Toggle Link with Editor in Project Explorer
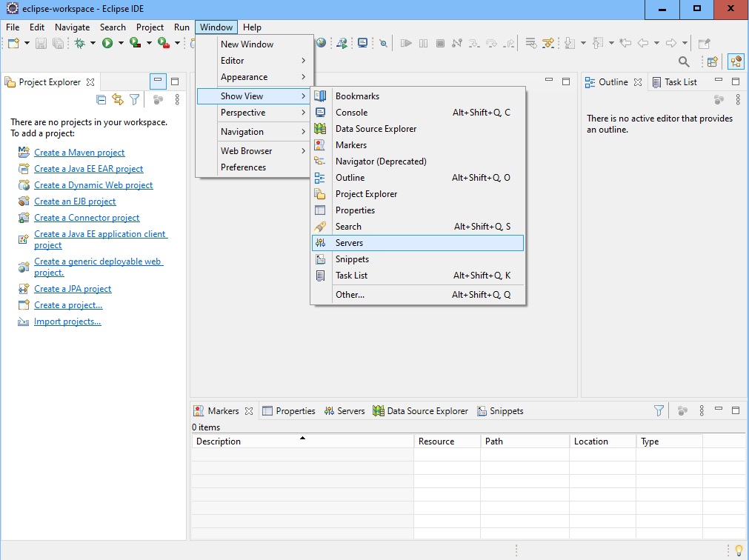Screen dimensions: 749x560 pyautogui.click(x=118, y=99)
